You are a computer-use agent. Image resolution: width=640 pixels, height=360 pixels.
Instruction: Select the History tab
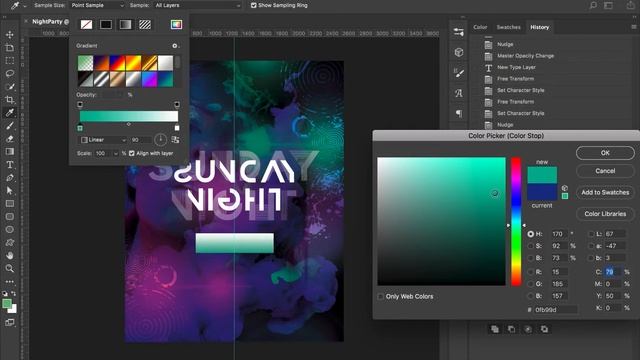click(x=539, y=27)
